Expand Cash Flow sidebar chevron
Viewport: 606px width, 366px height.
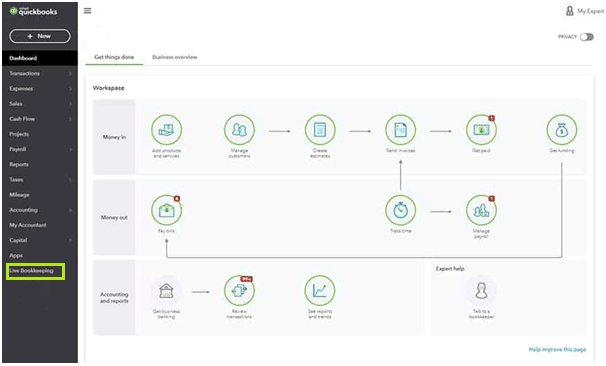pyautogui.click(x=70, y=119)
